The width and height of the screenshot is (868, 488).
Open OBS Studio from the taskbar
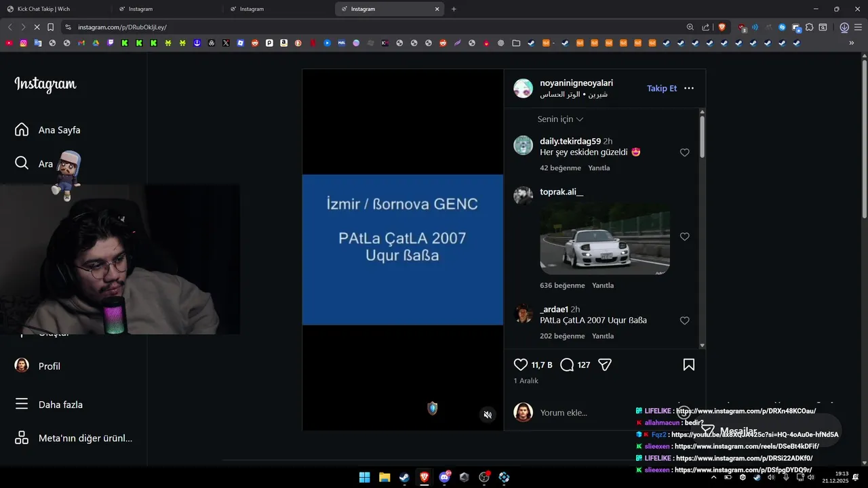[484, 477]
